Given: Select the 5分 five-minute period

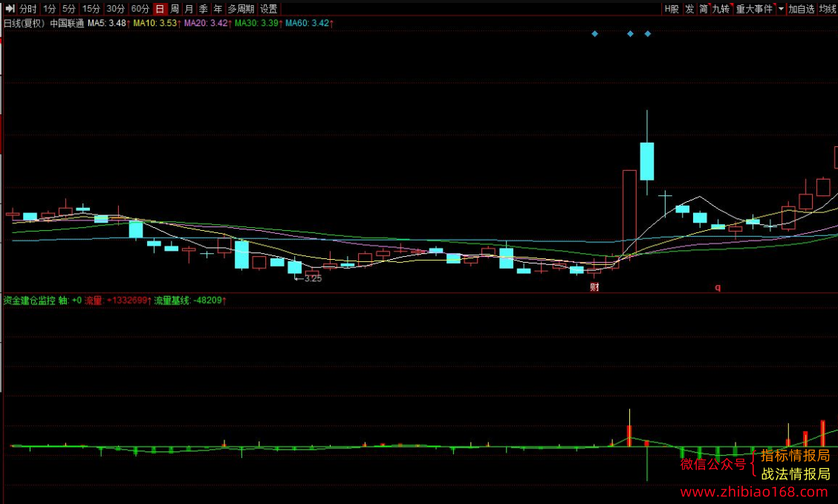Looking at the screenshot, I should click(x=68, y=9).
